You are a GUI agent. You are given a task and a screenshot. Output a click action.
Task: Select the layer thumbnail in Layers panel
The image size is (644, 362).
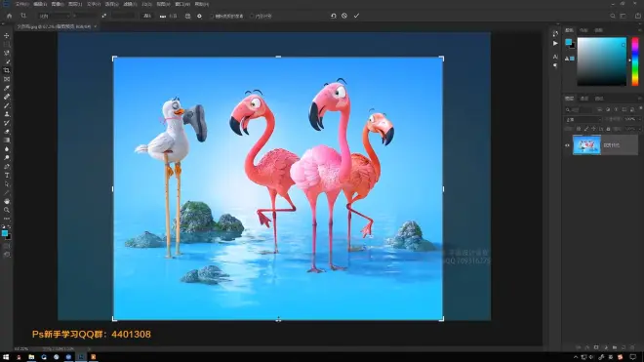tap(586, 145)
